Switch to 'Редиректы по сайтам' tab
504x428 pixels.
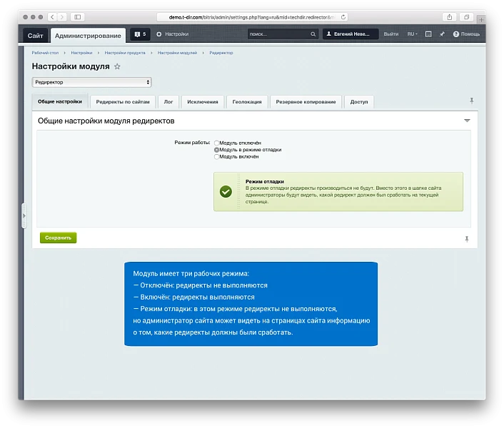[x=123, y=102]
